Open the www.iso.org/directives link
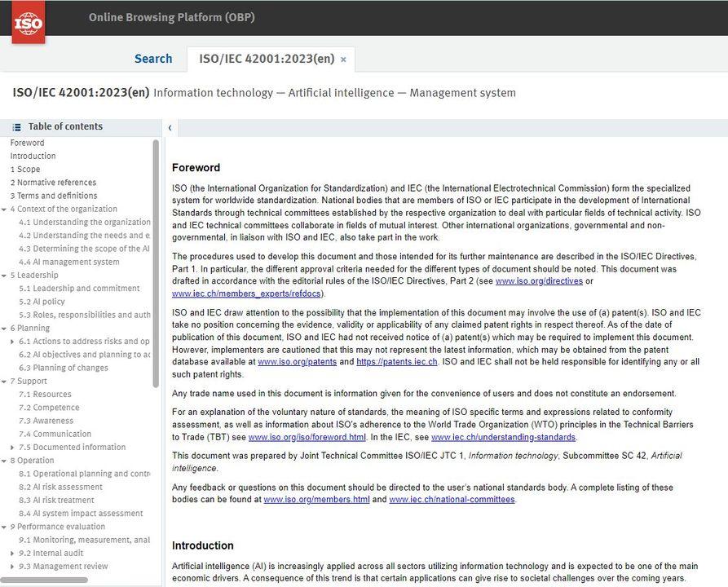This screenshot has height=587, width=728. point(539,281)
